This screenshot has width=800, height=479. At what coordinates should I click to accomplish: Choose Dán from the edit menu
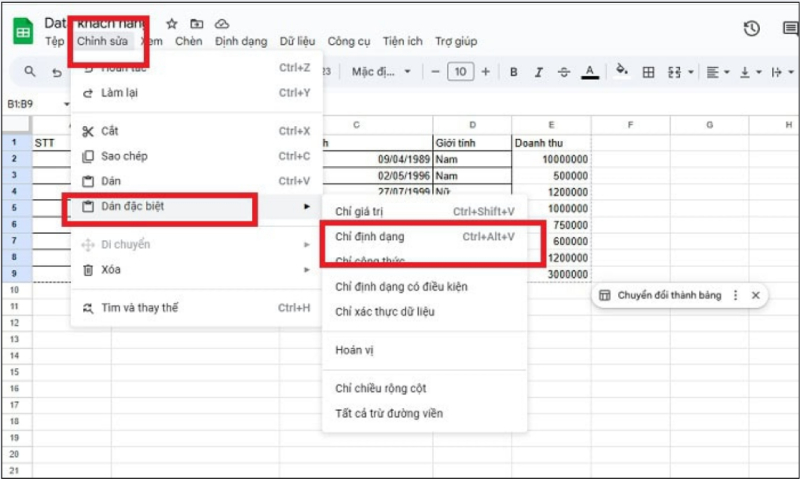pos(196,181)
